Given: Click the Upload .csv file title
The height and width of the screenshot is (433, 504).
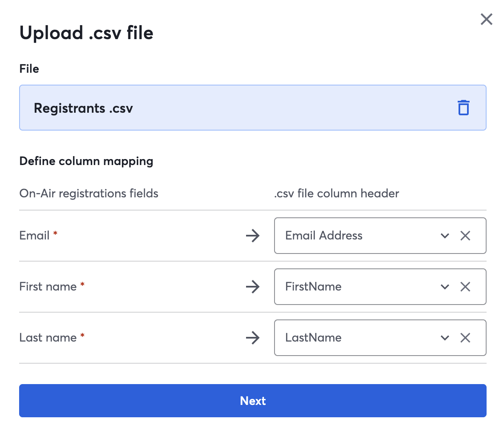Looking at the screenshot, I should pyautogui.click(x=86, y=33).
